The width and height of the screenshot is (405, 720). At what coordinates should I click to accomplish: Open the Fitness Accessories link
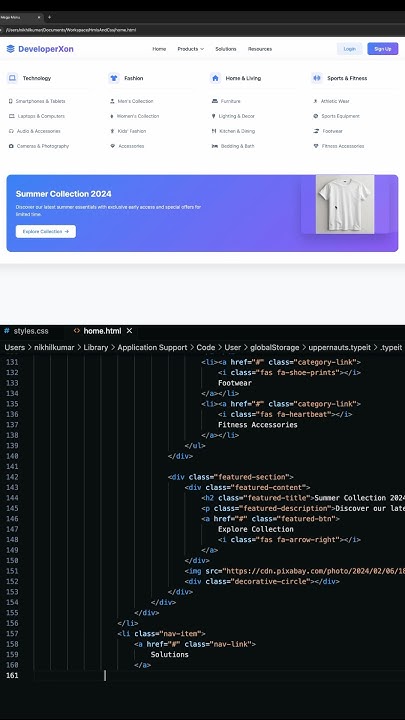(343, 146)
